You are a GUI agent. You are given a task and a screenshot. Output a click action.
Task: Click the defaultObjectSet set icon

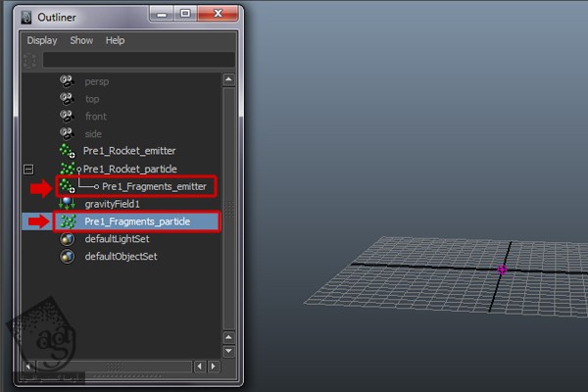67,257
